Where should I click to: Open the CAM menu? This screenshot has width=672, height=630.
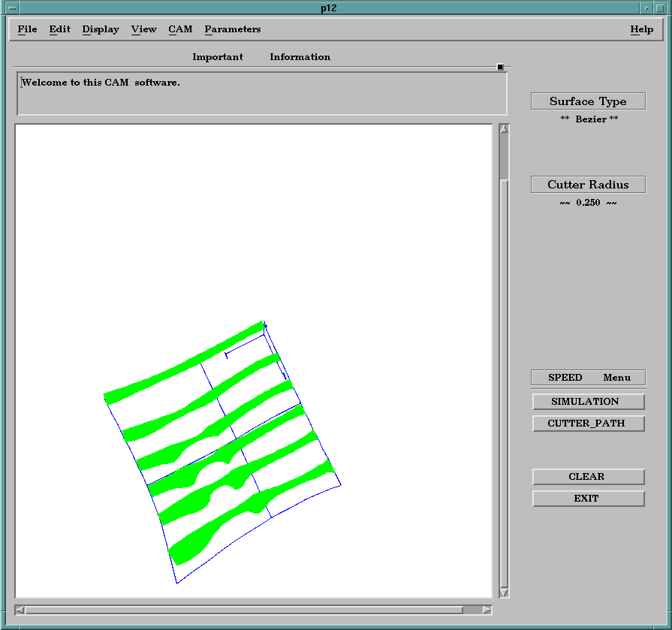(x=180, y=29)
